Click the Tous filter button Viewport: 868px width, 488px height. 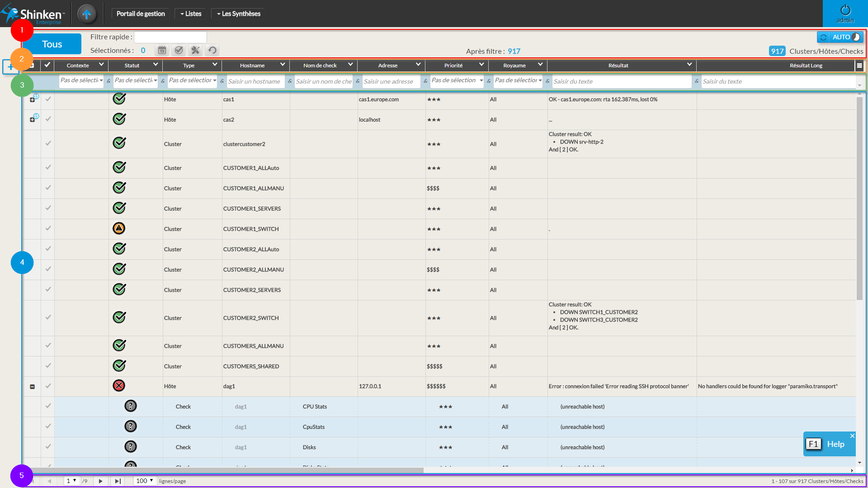[52, 44]
